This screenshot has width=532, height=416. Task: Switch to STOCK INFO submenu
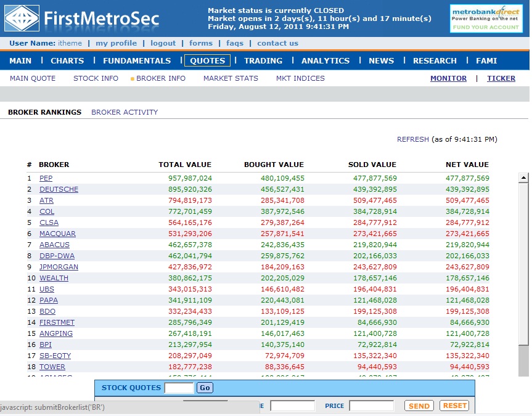96,78
